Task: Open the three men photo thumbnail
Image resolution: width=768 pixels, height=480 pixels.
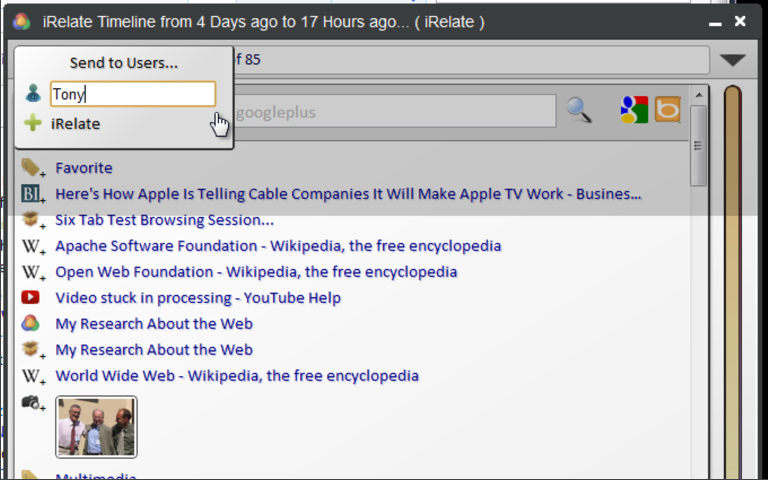Action: 96,427
